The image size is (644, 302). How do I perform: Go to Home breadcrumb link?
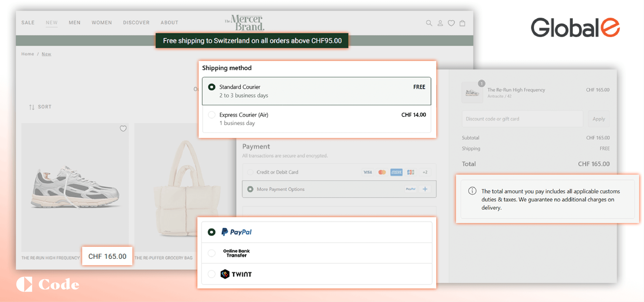[x=28, y=54]
